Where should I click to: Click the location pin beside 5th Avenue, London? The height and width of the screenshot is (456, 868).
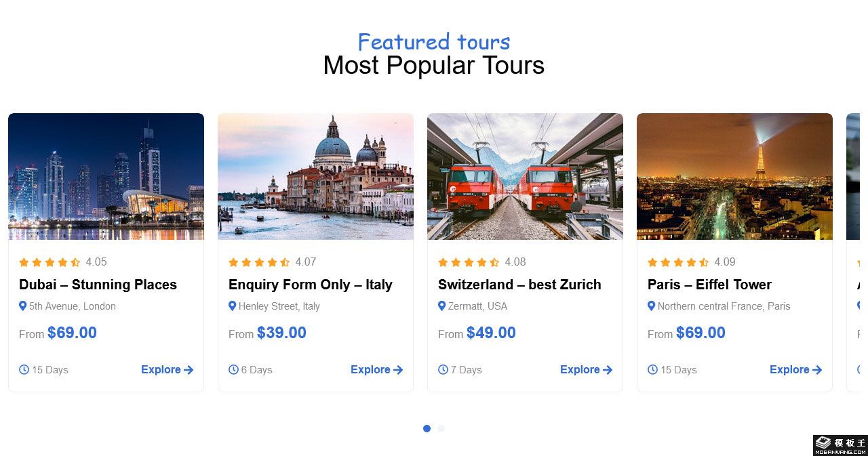point(23,306)
